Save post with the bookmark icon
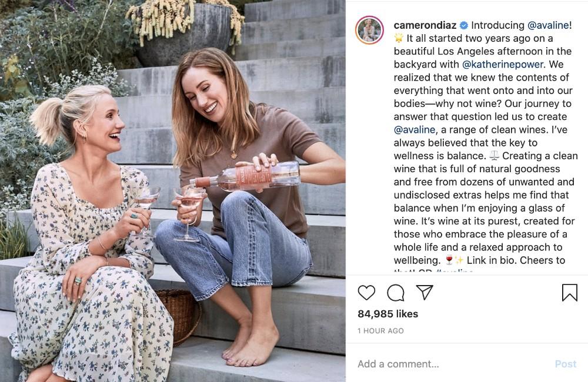588x382 pixels. click(569, 293)
